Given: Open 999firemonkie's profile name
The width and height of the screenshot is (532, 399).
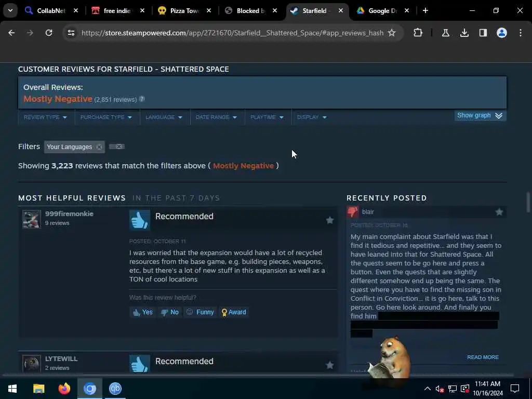Looking at the screenshot, I should (x=69, y=214).
